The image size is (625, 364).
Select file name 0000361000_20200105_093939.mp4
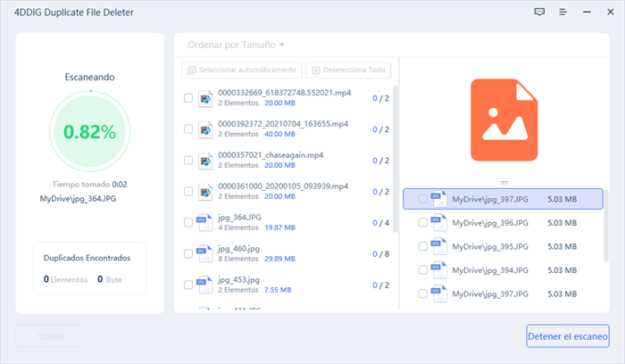click(x=283, y=186)
